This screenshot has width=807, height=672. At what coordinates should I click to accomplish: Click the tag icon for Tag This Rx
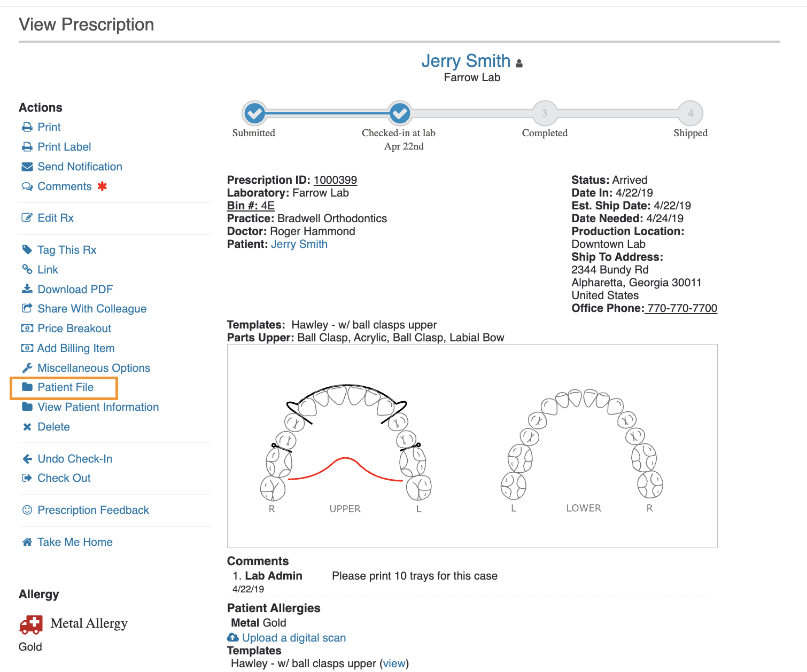tap(27, 250)
